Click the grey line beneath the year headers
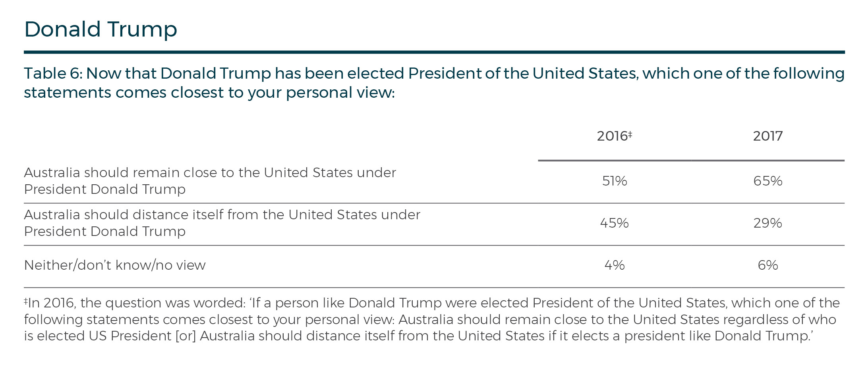Screen dimensions: 868x365 pos(691,160)
